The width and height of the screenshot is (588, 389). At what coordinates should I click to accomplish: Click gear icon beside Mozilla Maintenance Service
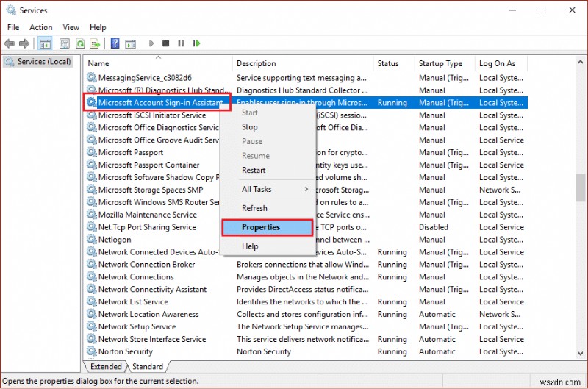click(x=91, y=215)
